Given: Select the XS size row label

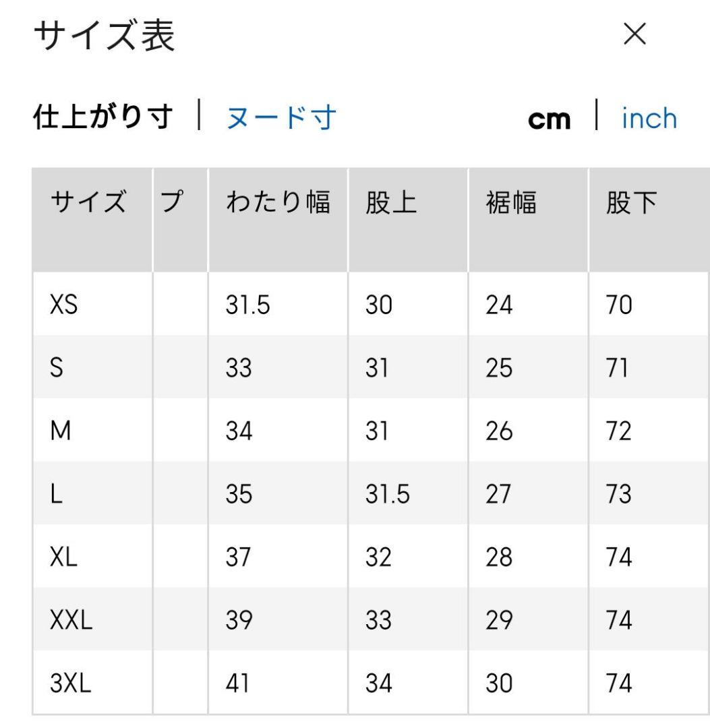Looking at the screenshot, I should tap(64, 305).
